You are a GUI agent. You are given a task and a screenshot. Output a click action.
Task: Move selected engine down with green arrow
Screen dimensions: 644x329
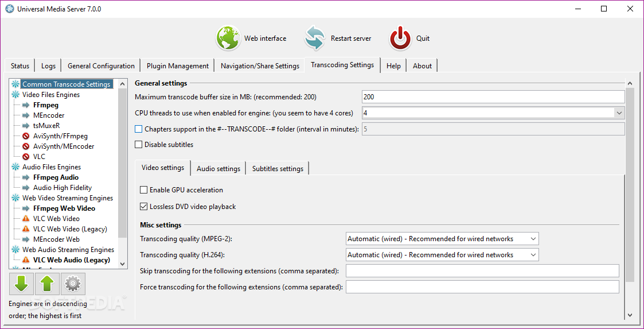click(x=21, y=283)
